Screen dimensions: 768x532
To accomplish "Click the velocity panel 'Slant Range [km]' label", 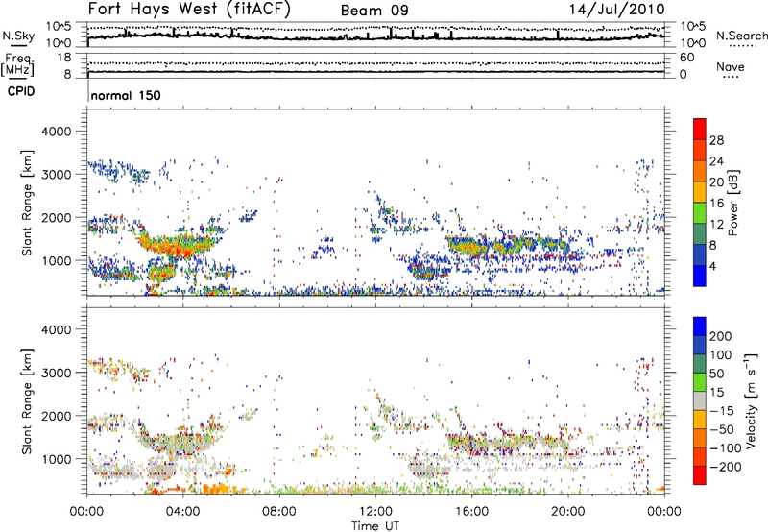I will click(x=27, y=400).
